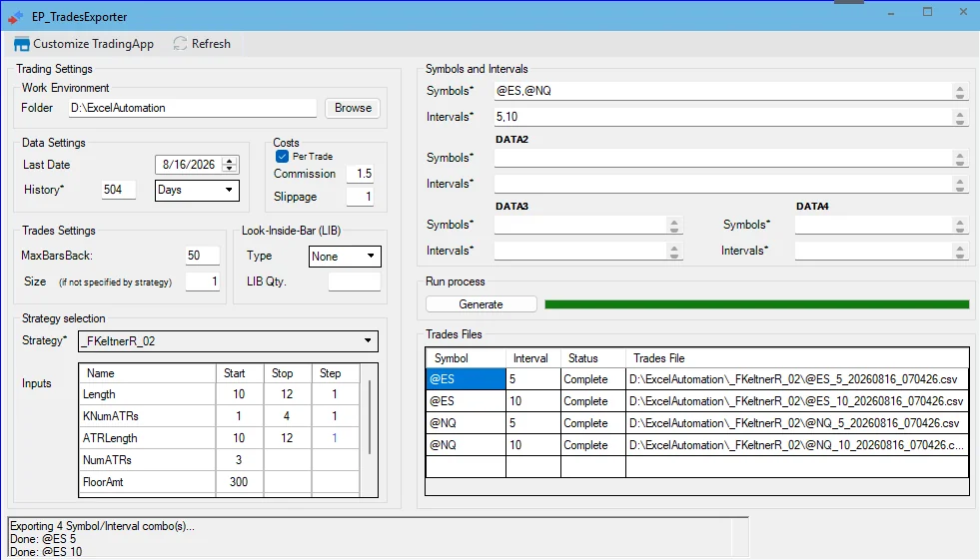Click the DATA3 Symbols input field
Image resolution: width=980 pixels, height=560 pixels.
click(580, 225)
